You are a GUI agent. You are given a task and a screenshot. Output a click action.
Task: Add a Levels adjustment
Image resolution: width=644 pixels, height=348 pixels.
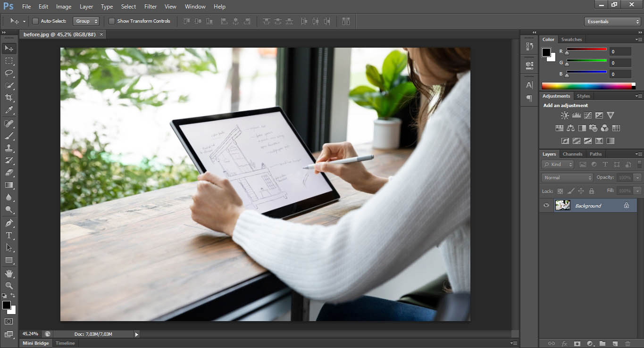pyautogui.click(x=577, y=115)
